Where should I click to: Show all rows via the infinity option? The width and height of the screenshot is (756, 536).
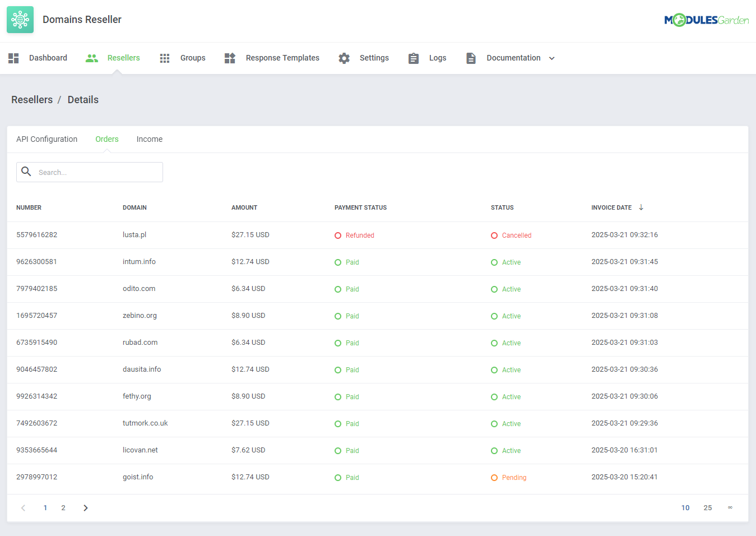tap(730, 507)
